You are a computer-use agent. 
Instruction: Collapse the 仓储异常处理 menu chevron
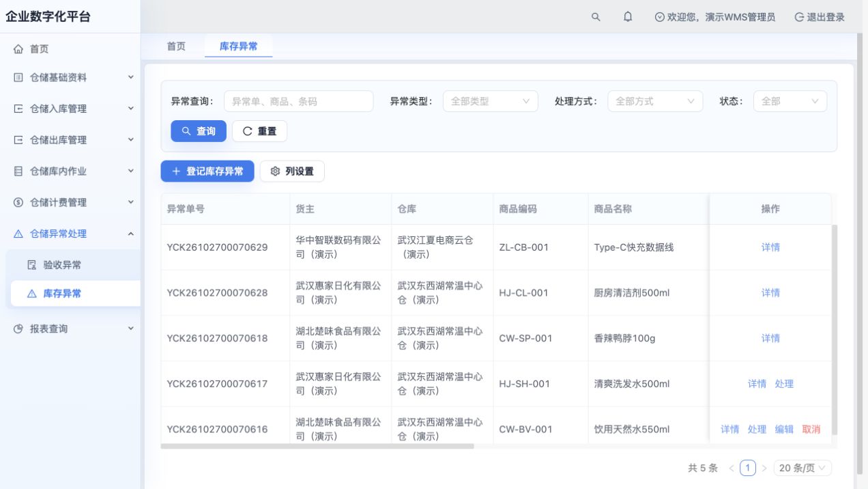click(x=131, y=234)
